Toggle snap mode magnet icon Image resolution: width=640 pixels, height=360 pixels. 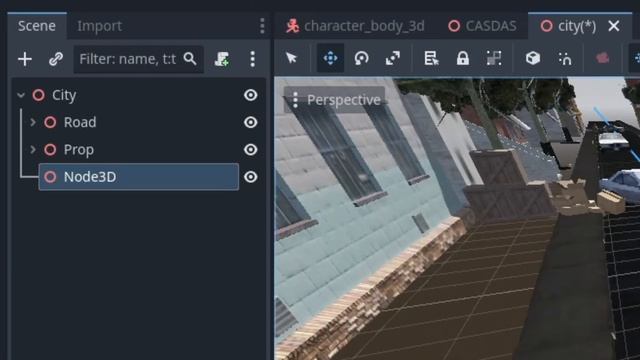click(565, 58)
